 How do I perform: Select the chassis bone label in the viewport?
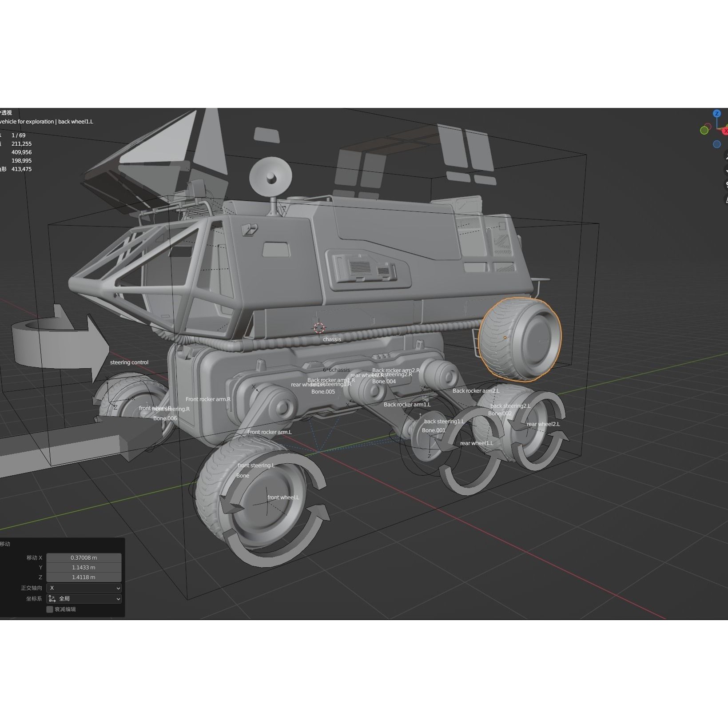click(331, 339)
